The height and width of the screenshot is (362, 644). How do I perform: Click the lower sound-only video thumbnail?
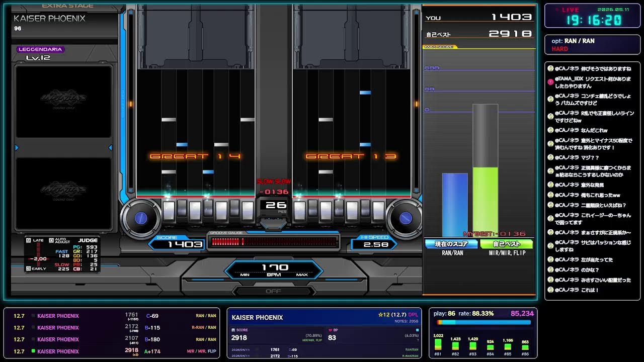pyautogui.click(x=63, y=194)
